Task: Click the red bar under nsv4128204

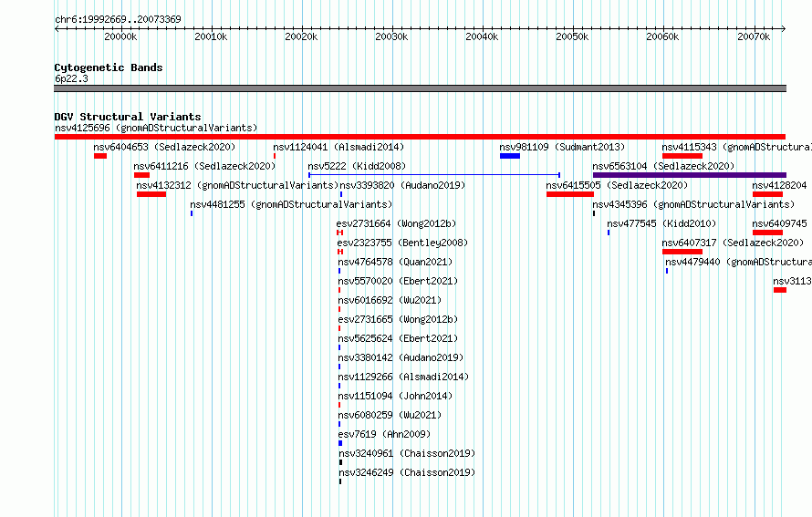Action: click(x=767, y=194)
